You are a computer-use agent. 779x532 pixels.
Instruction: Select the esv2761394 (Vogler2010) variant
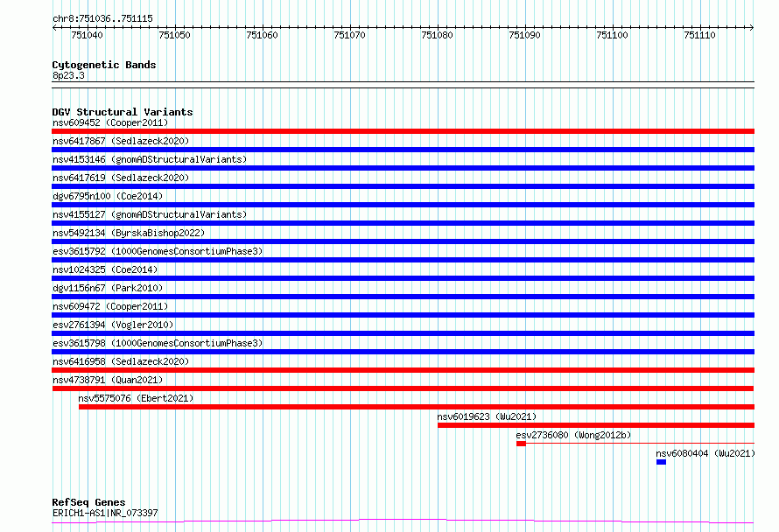click(113, 325)
